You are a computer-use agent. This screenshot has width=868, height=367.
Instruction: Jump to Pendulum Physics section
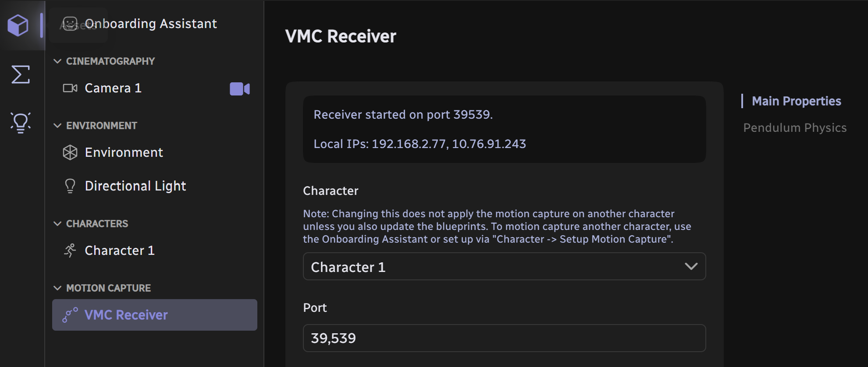tap(795, 128)
